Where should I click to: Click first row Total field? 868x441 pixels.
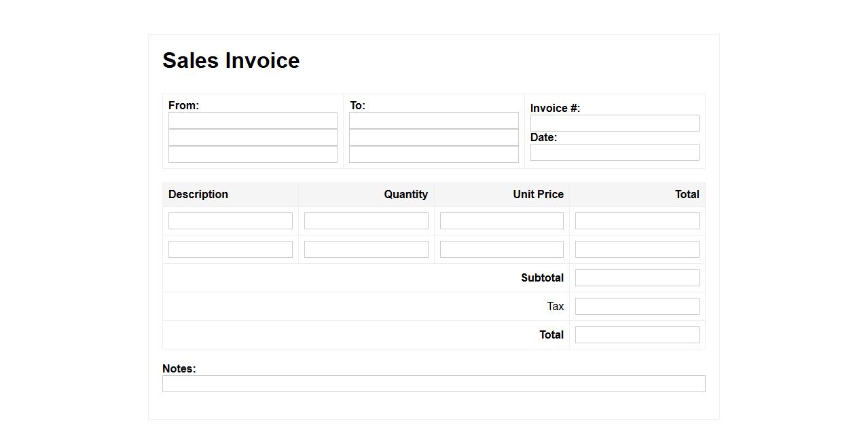[x=636, y=221]
